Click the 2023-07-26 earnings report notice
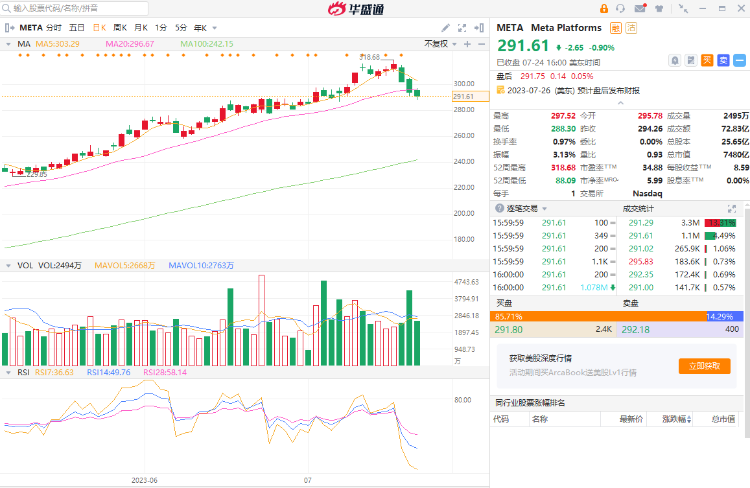The height and width of the screenshot is (488, 750). coord(574,90)
